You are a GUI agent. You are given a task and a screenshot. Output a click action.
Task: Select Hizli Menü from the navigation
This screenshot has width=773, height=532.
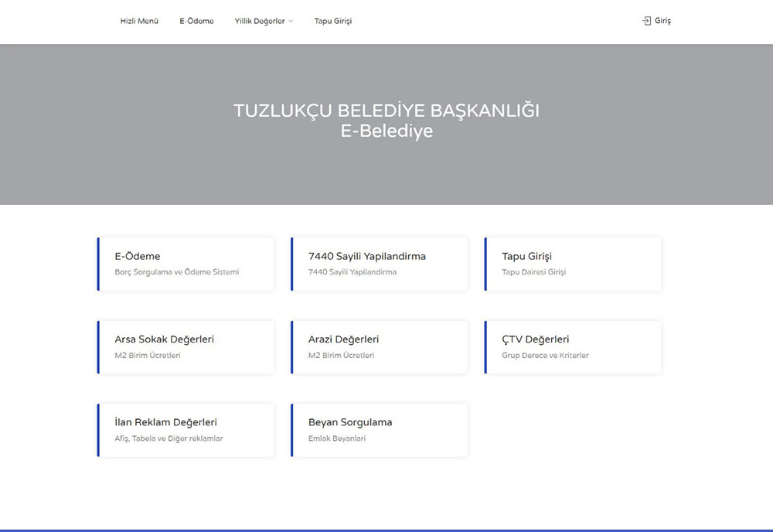pyautogui.click(x=139, y=21)
